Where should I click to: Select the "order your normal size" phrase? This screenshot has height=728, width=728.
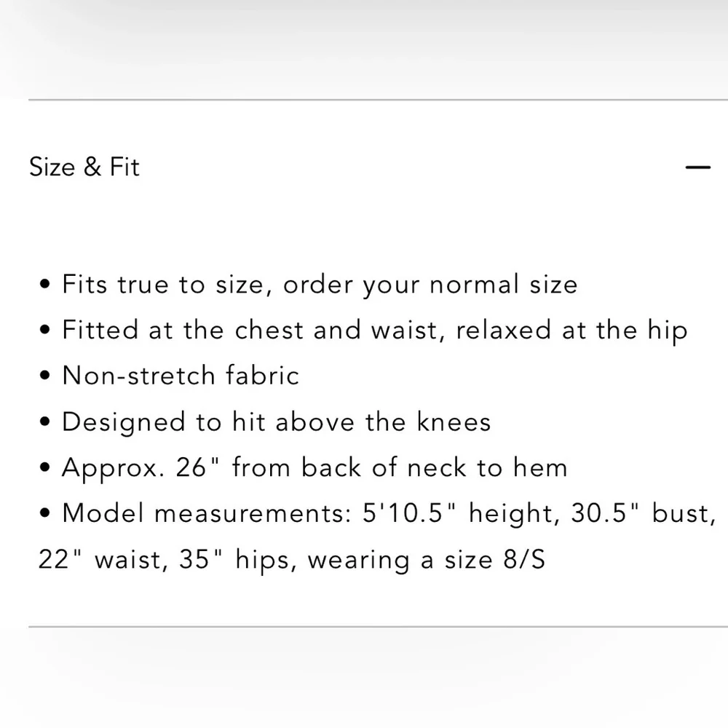tap(430, 284)
